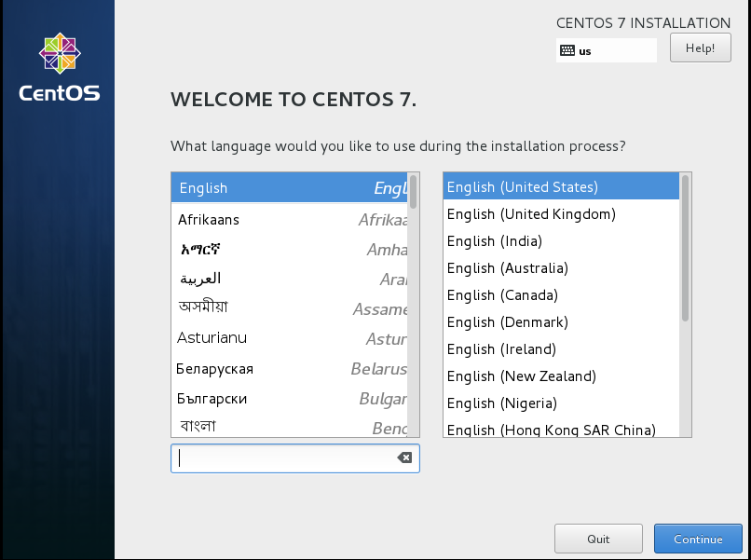
Task: Choose Asturianu language entry
Action: [289, 338]
